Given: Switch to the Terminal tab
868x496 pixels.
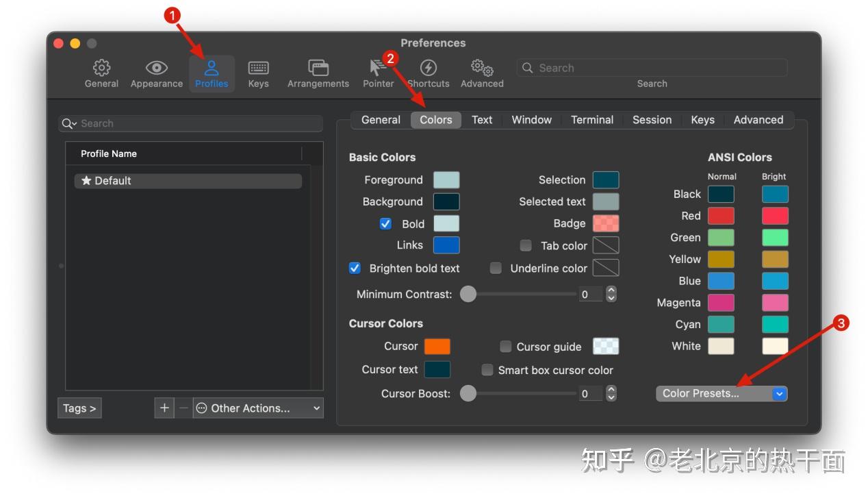Looking at the screenshot, I should pos(591,119).
